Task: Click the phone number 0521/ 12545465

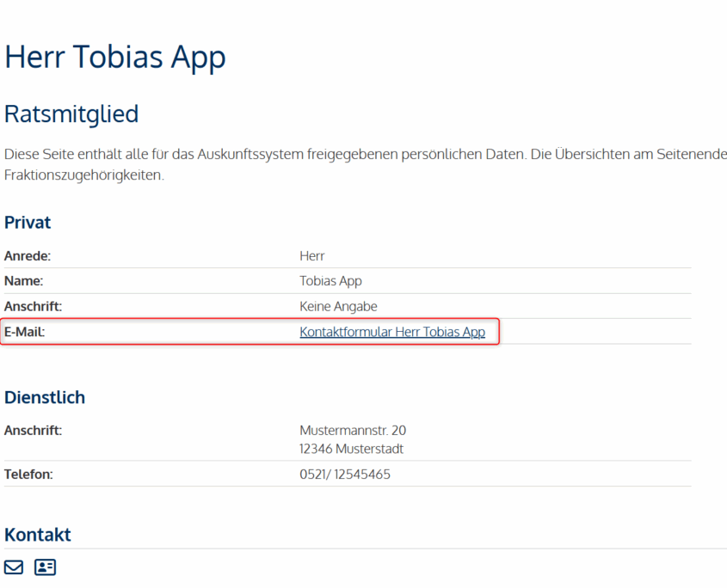Action: tap(344, 474)
